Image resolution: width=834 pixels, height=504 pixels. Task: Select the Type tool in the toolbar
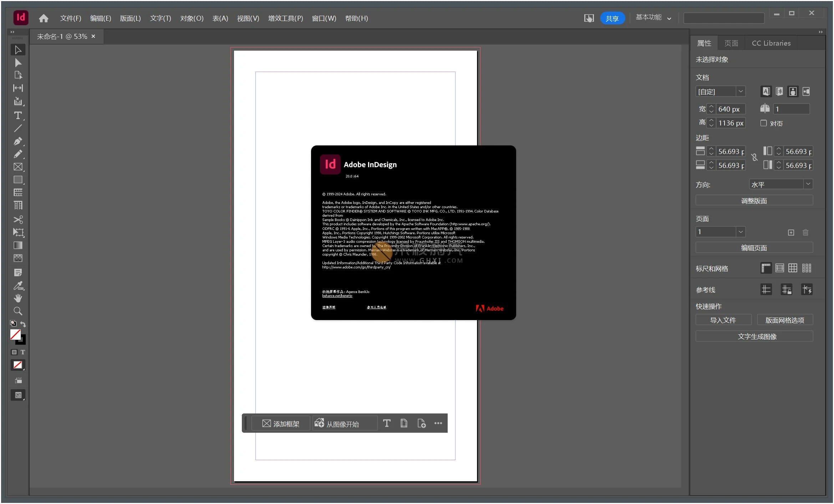tap(18, 115)
